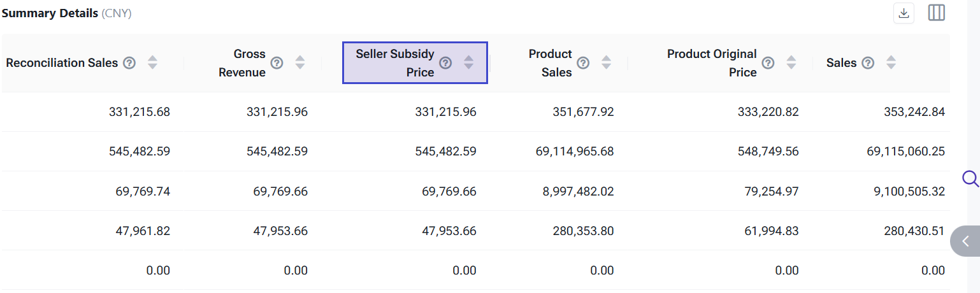This screenshot has width=980, height=293.
Task: Select the Product Original Price header text
Action: point(712,62)
